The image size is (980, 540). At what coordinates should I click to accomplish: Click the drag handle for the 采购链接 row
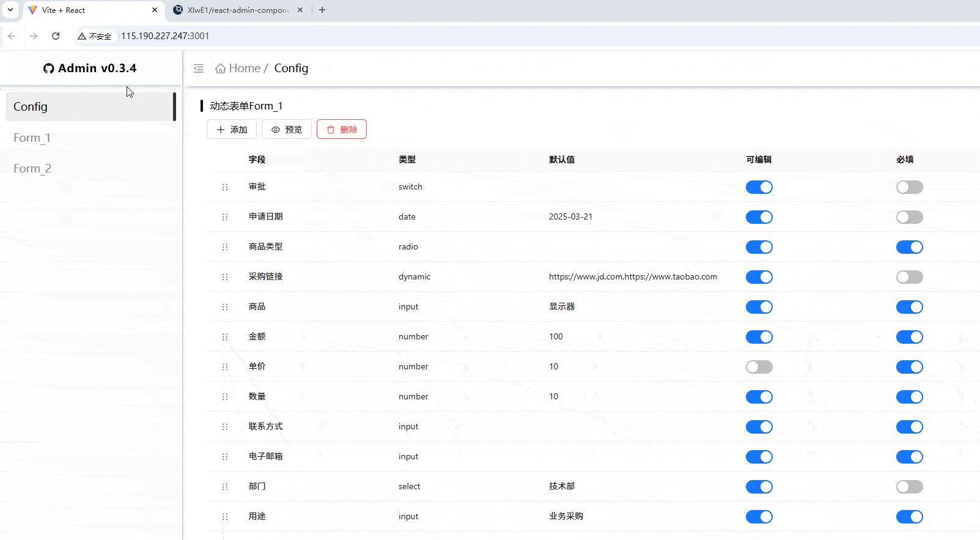coord(225,277)
